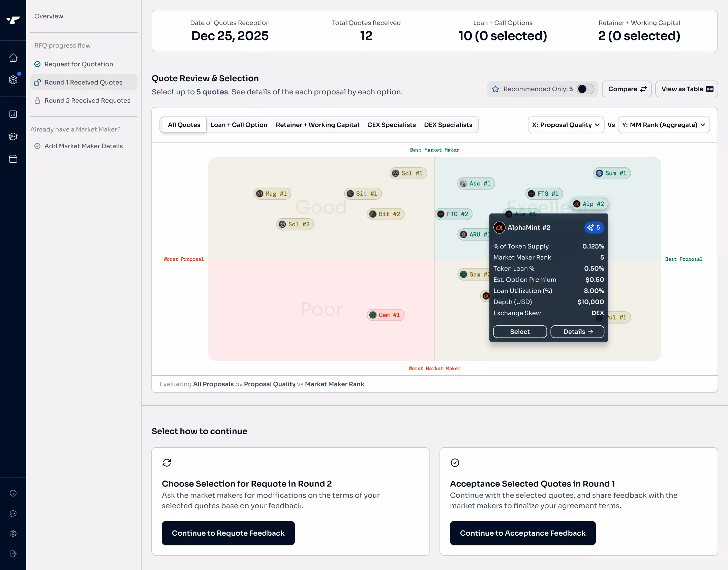Expand the Y: MM Rank (Aggregate) dropdown
The image size is (728, 570).
coord(663,125)
